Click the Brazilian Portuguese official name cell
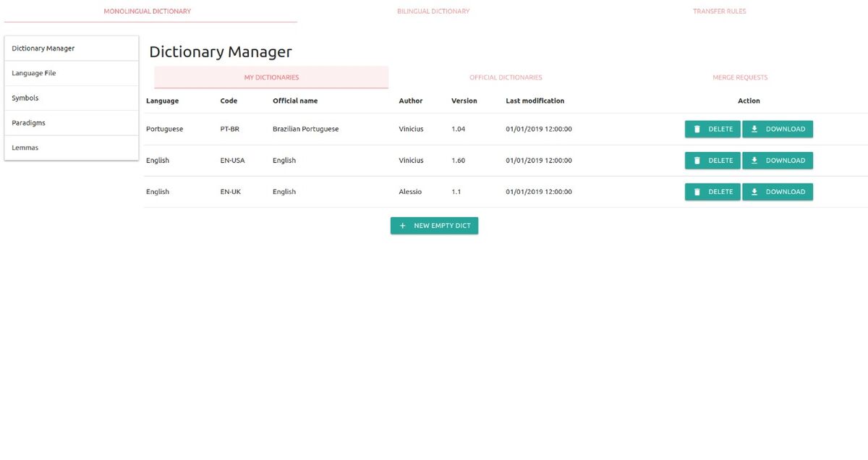868x460 pixels. pos(305,129)
